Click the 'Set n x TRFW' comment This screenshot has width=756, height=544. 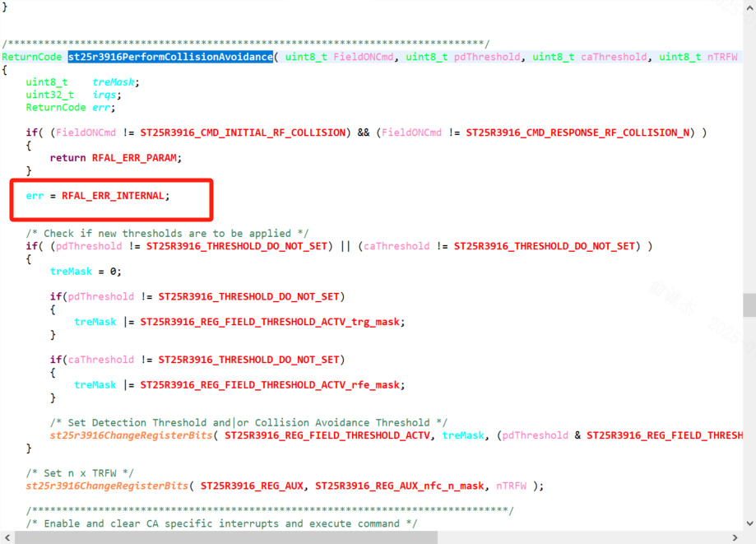click(80, 473)
